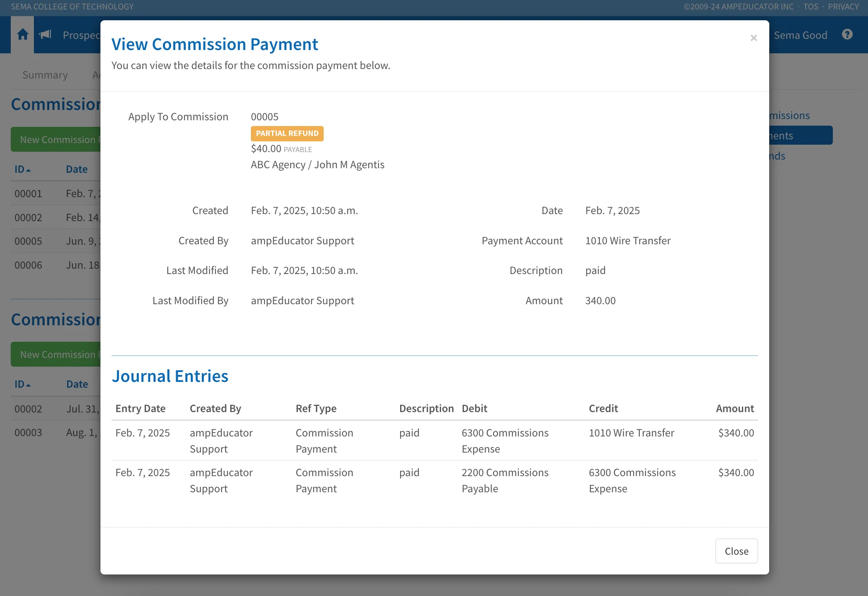Select row 00003 in lower background table
868x596 pixels.
point(56,432)
